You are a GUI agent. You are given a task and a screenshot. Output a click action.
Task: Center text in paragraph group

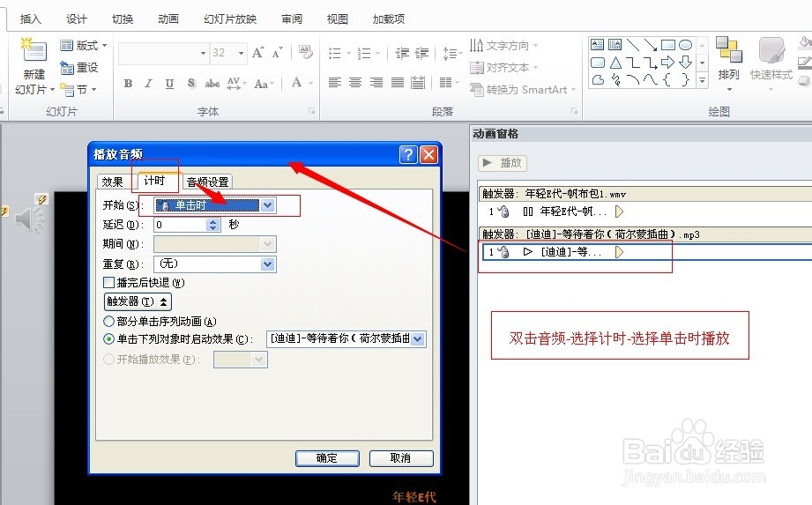click(355, 82)
